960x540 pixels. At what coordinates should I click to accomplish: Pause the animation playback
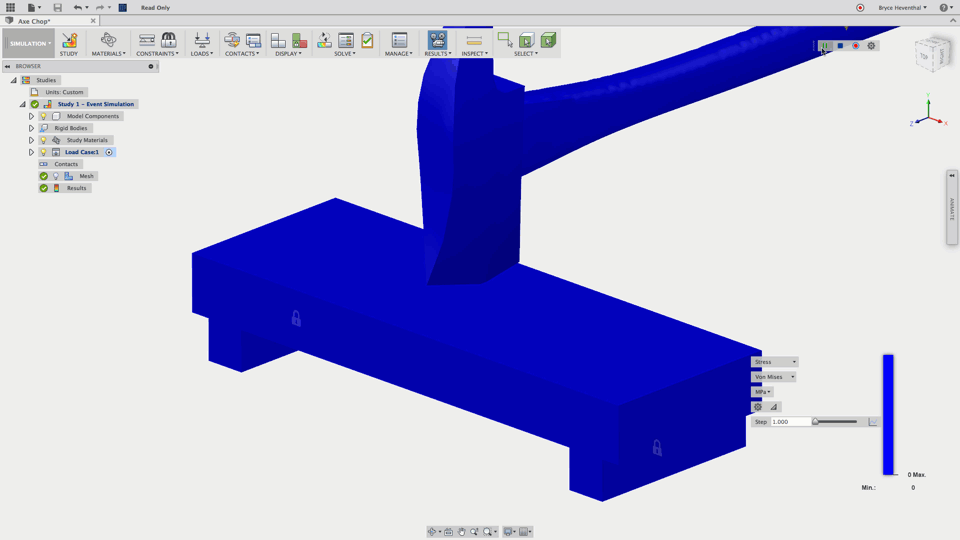[x=825, y=46]
